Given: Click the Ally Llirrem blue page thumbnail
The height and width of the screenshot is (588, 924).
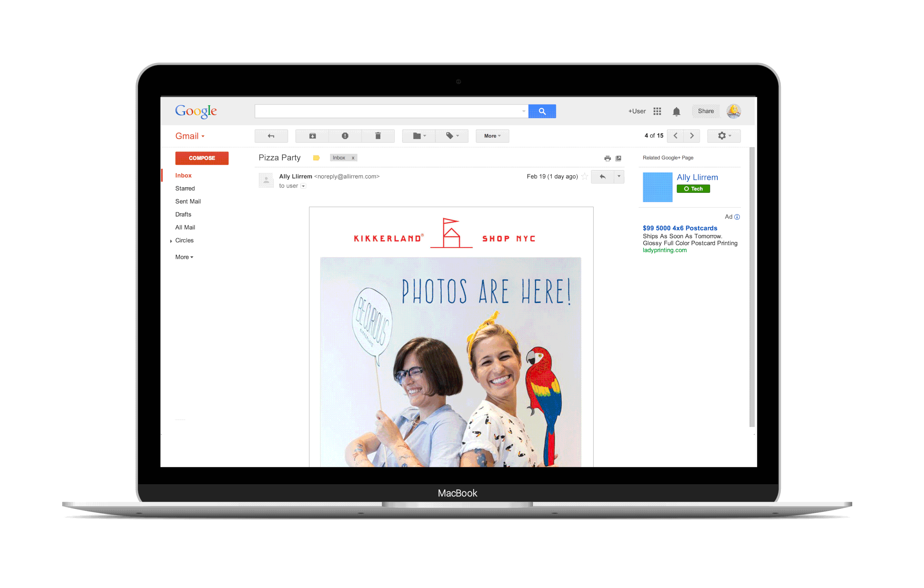Looking at the screenshot, I should tap(657, 187).
